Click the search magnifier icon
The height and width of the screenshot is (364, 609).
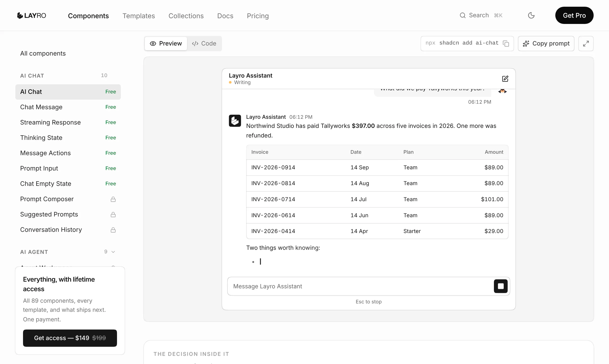click(x=463, y=16)
